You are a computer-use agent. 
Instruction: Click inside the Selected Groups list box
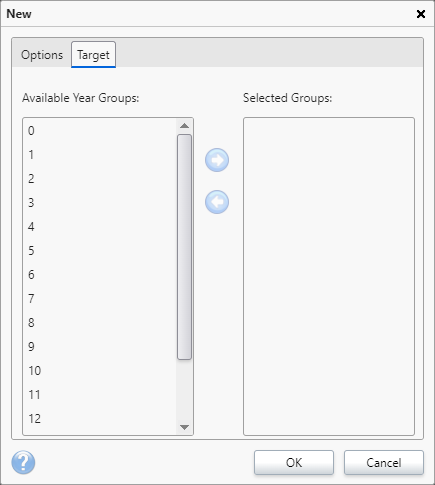pyautogui.click(x=329, y=276)
